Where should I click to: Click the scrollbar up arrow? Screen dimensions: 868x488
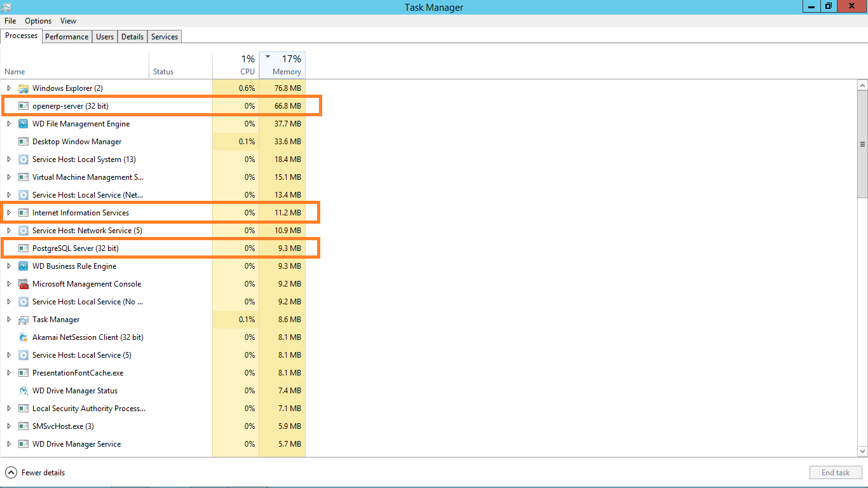click(862, 85)
